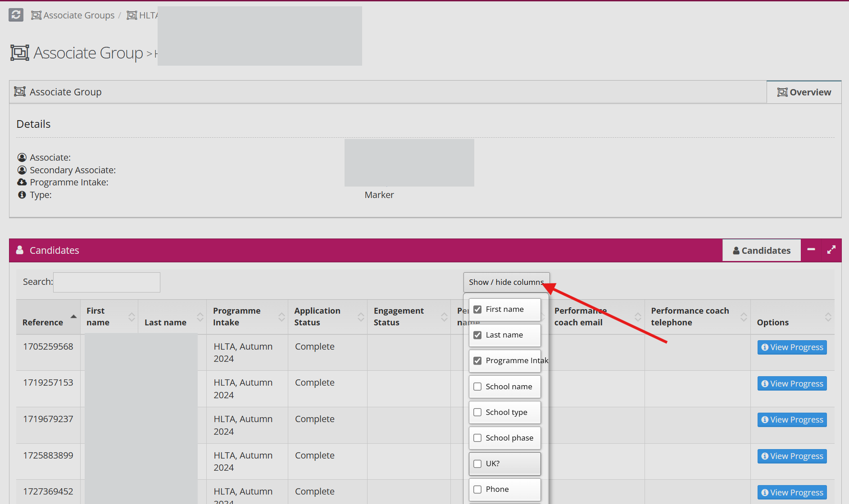This screenshot has height=504, width=849.
Task: Sort by Programme Intake column
Action: [x=247, y=317]
